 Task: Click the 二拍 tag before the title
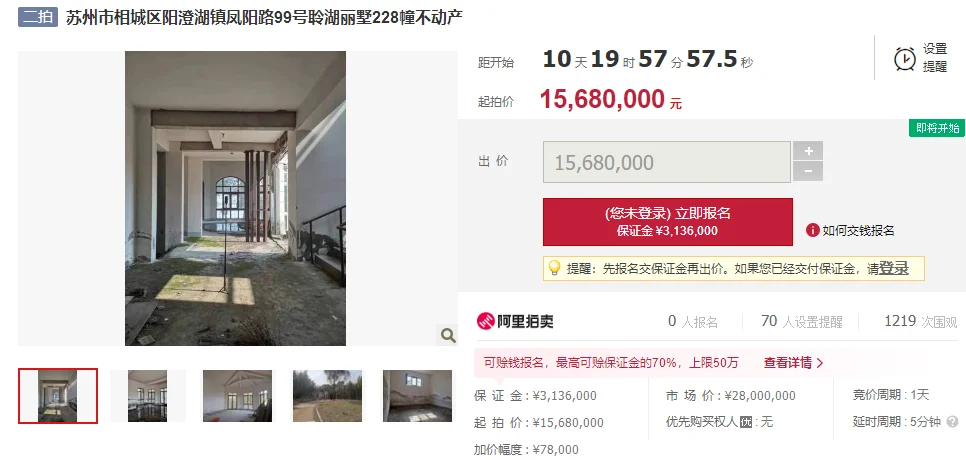pos(38,17)
